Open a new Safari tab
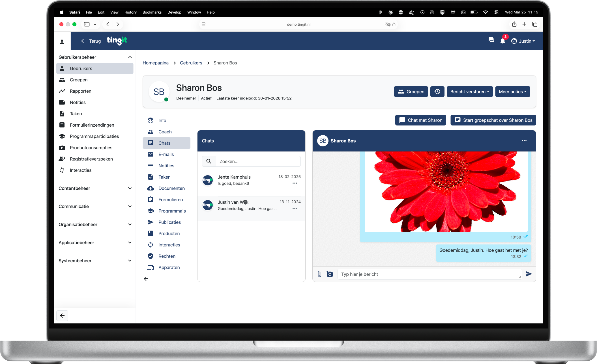Image resolution: width=597 pixels, height=364 pixels. [524, 24]
